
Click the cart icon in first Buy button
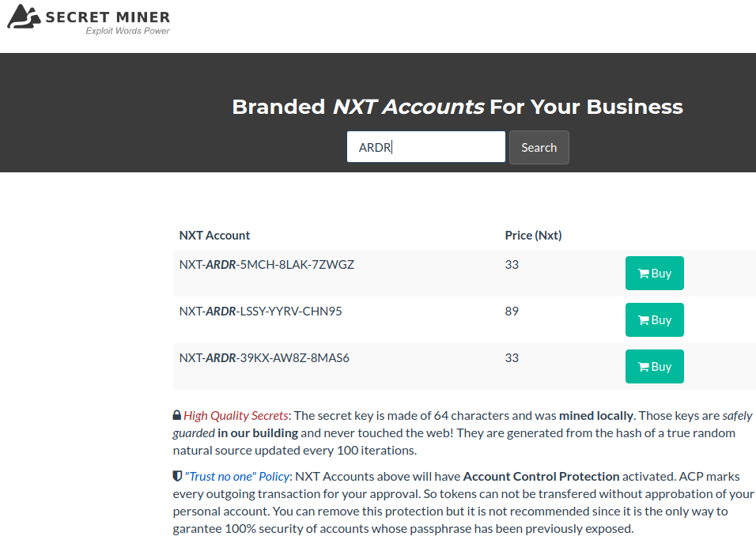click(643, 274)
